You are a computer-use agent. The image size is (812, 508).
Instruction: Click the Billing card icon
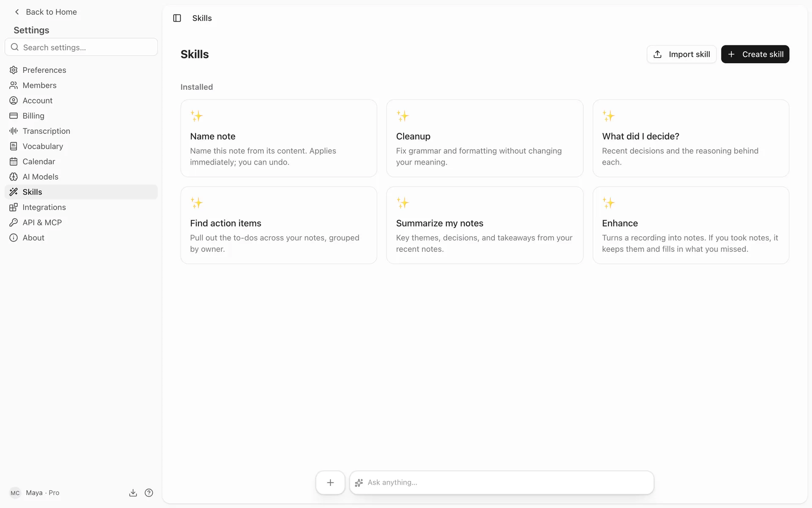click(14, 116)
